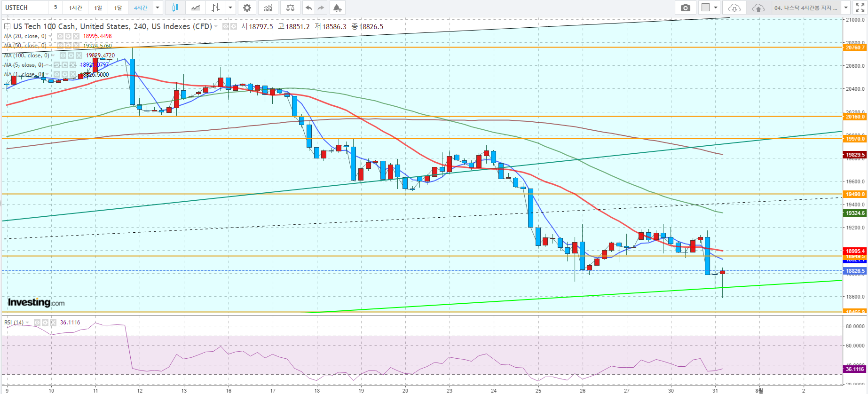Open settings for main symbol series

[234, 26]
